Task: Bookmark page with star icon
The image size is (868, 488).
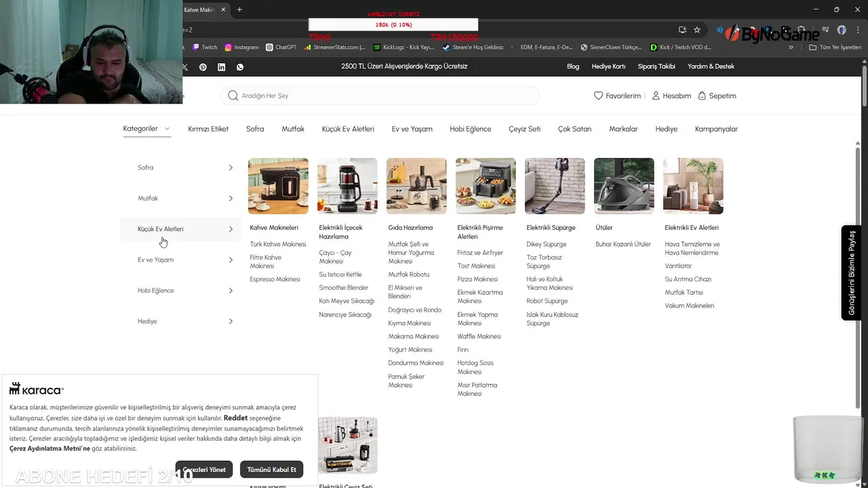Action: [697, 30]
